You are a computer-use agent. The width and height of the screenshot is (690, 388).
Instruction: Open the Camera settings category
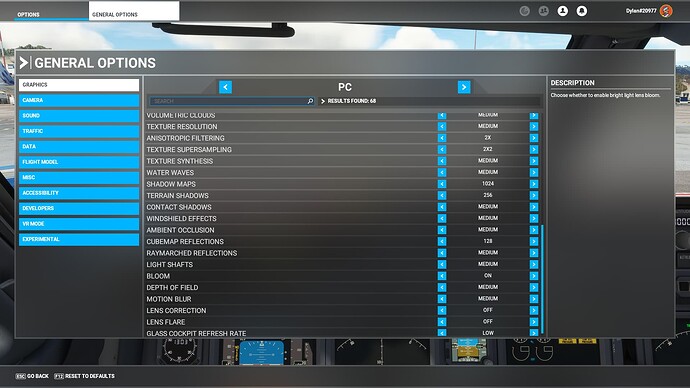[x=79, y=100]
